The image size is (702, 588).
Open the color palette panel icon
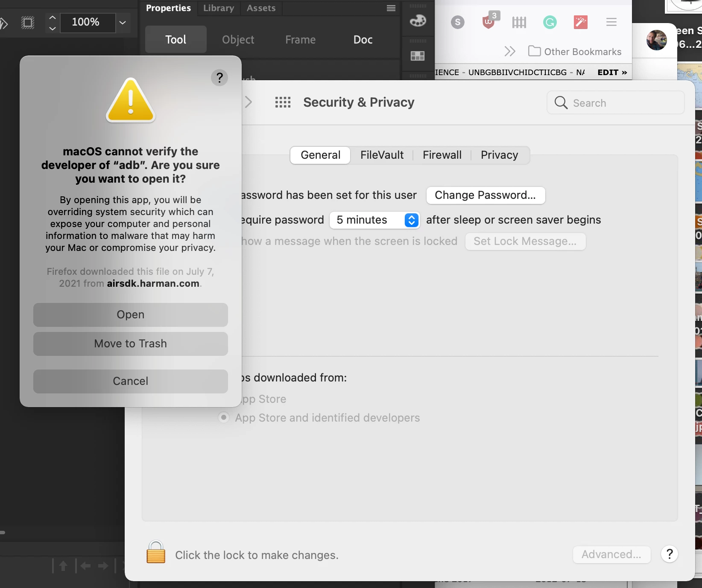(418, 20)
